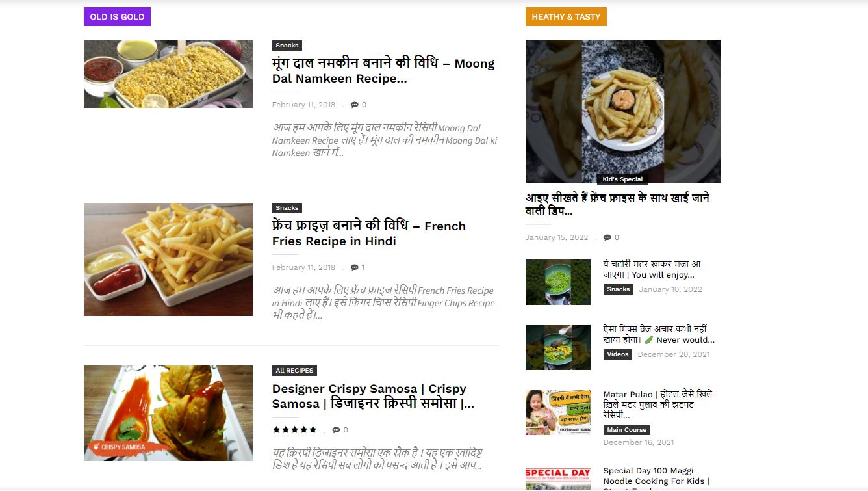This screenshot has height=491, width=868.
Task: Open the OLD IS GOLD section label
Action: 117,17
